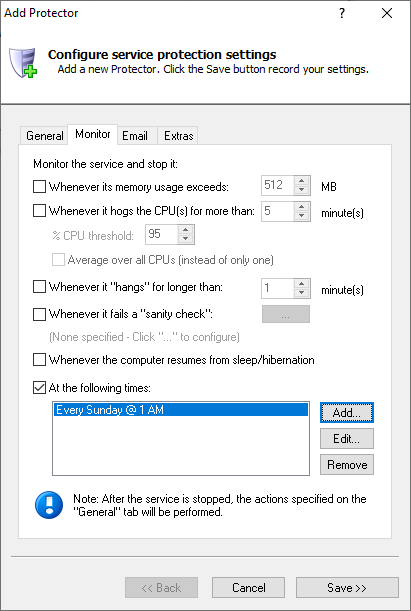Image resolution: width=411 pixels, height=611 pixels.
Task: Increase CPU hog minutes with up arrow
Action: (302, 207)
